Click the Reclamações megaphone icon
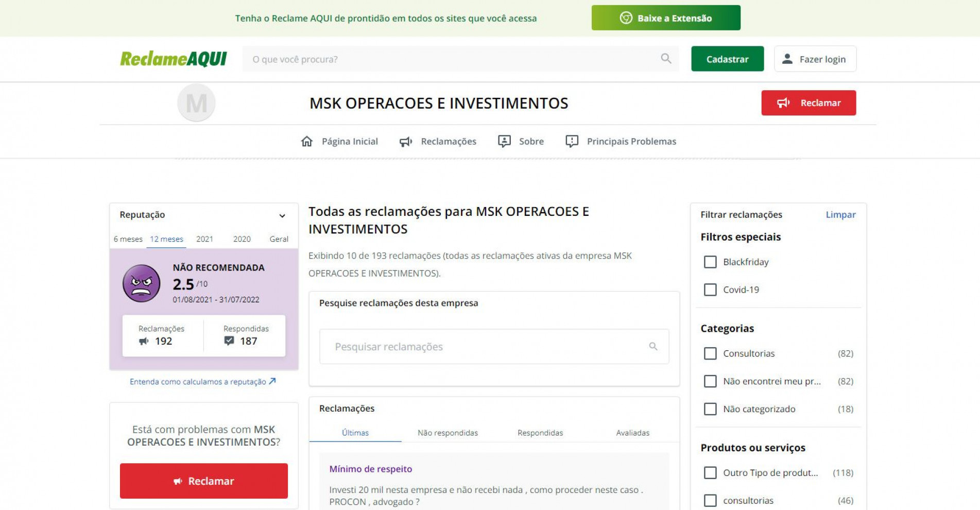 (406, 141)
